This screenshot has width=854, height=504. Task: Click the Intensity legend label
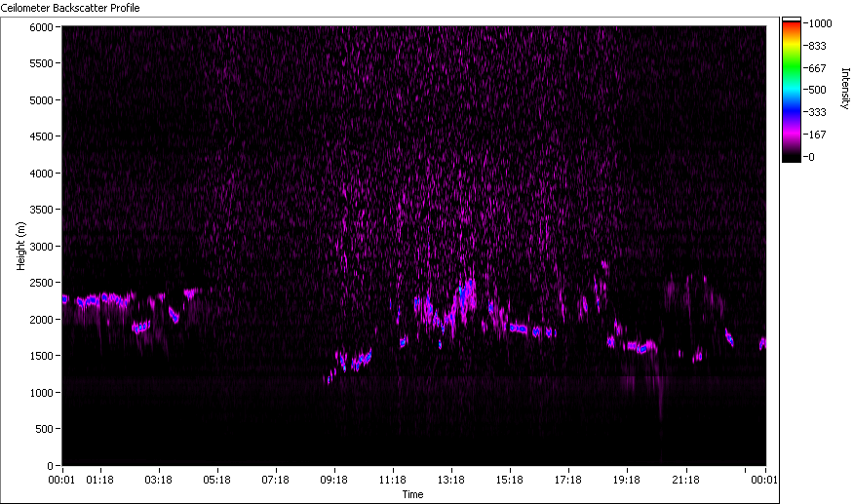point(845,89)
